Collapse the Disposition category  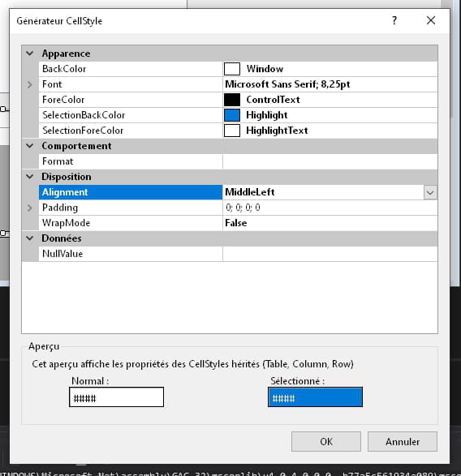click(x=30, y=177)
